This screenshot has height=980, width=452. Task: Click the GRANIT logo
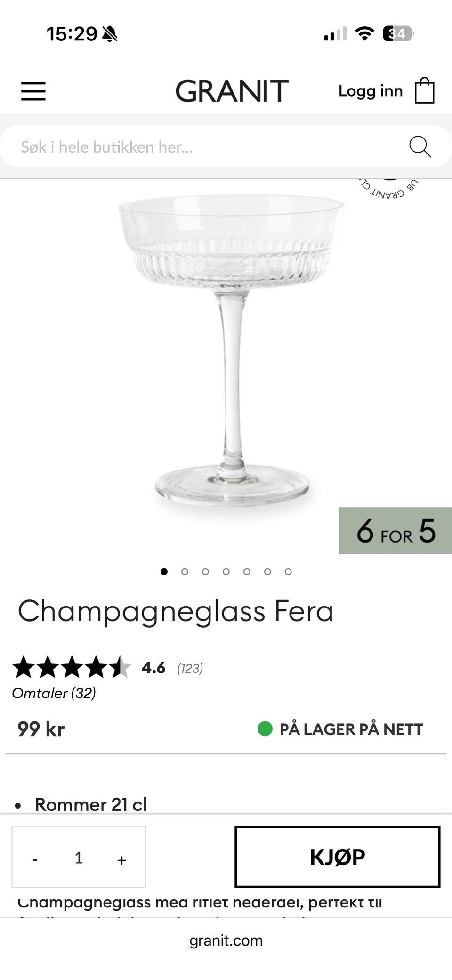coord(232,91)
